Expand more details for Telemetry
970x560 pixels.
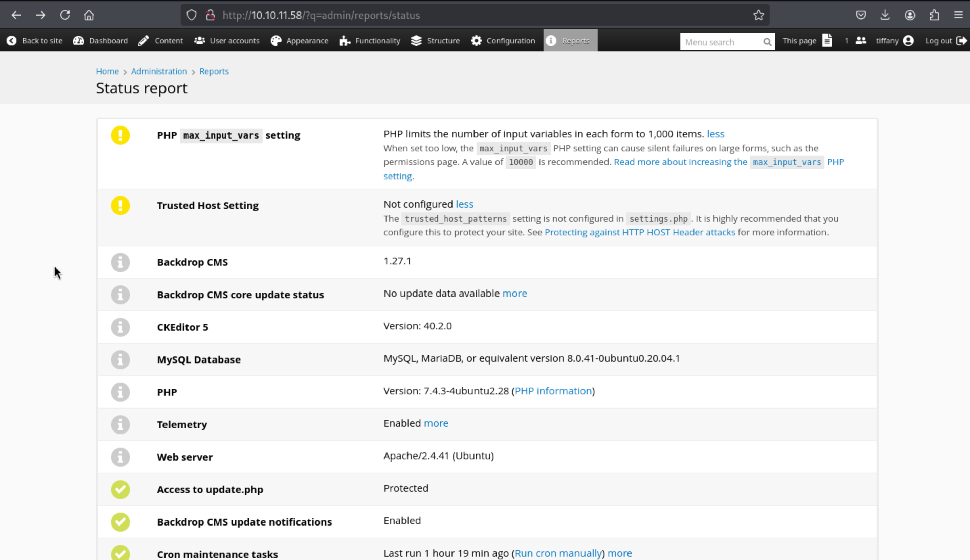436,423
